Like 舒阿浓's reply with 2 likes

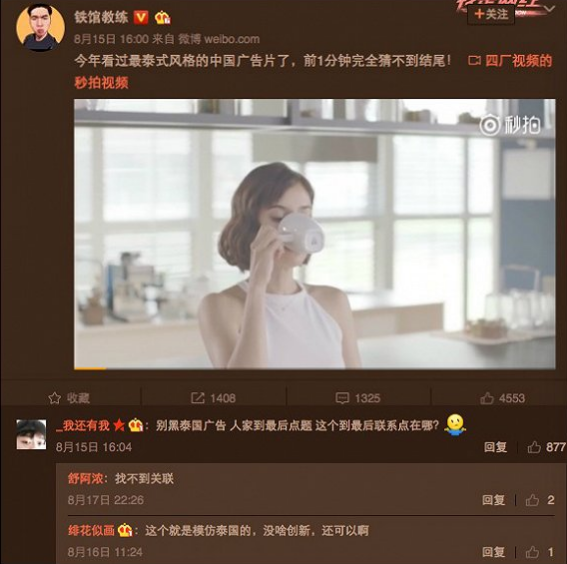pyautogui.click(x=532, y=500)
